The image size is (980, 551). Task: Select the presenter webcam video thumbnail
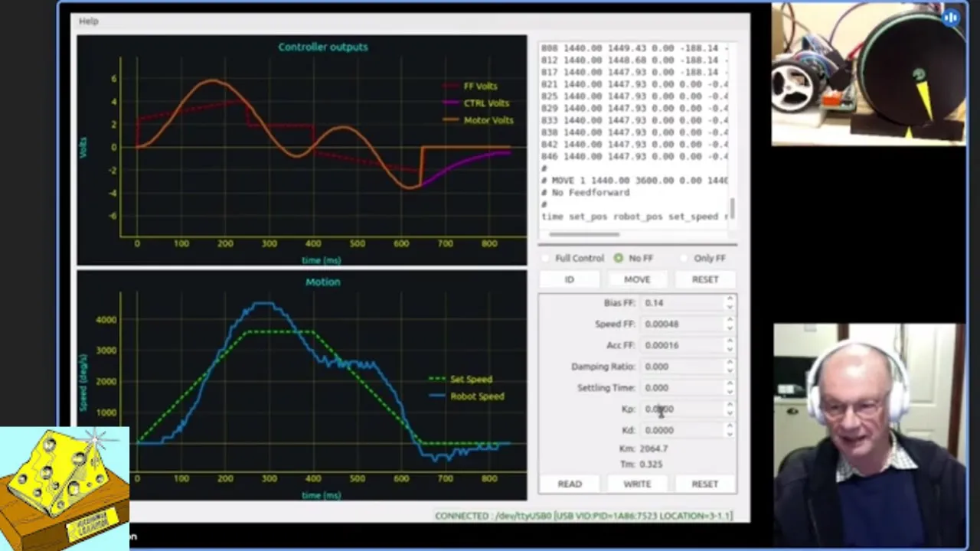point(869,435)
